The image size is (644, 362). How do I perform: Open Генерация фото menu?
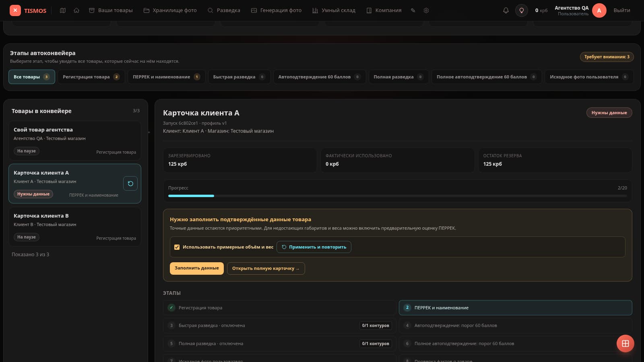click(x=276, y=10)
